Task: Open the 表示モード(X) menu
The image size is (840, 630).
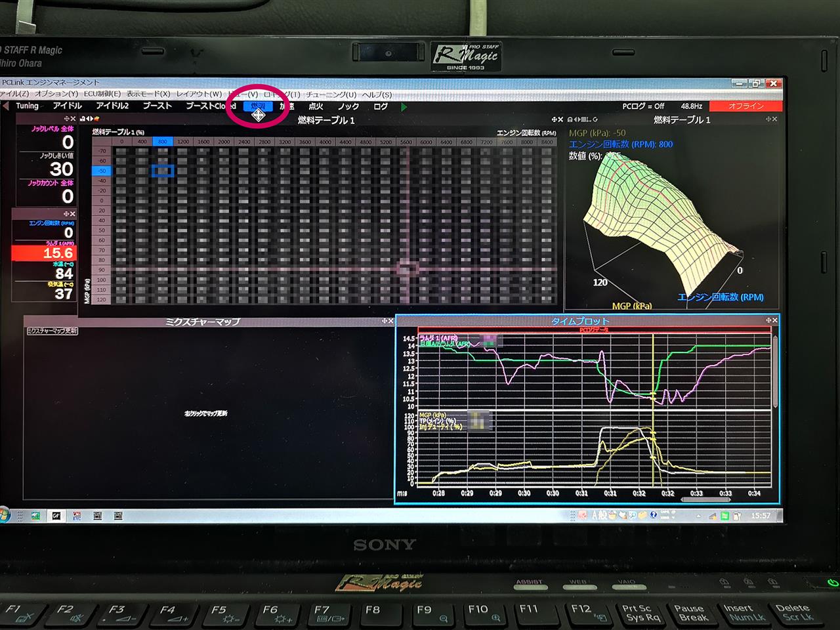Action: point(148,94)
